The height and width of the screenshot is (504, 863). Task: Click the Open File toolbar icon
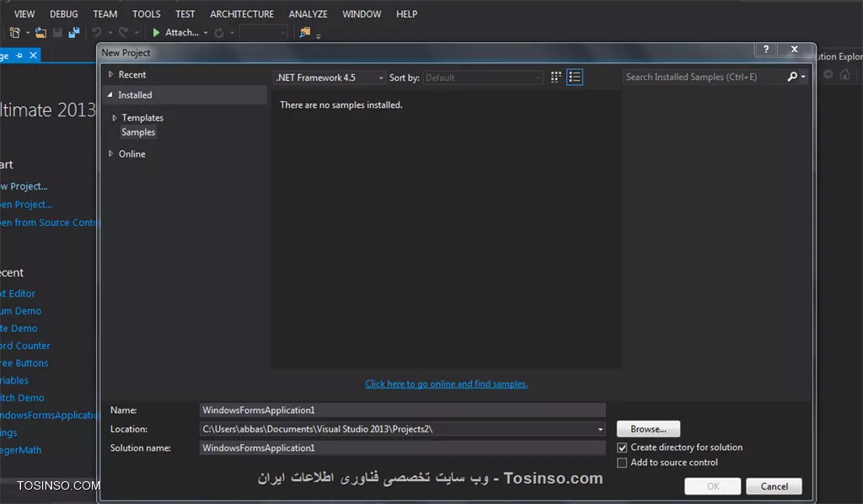click(x=40, y=33)
